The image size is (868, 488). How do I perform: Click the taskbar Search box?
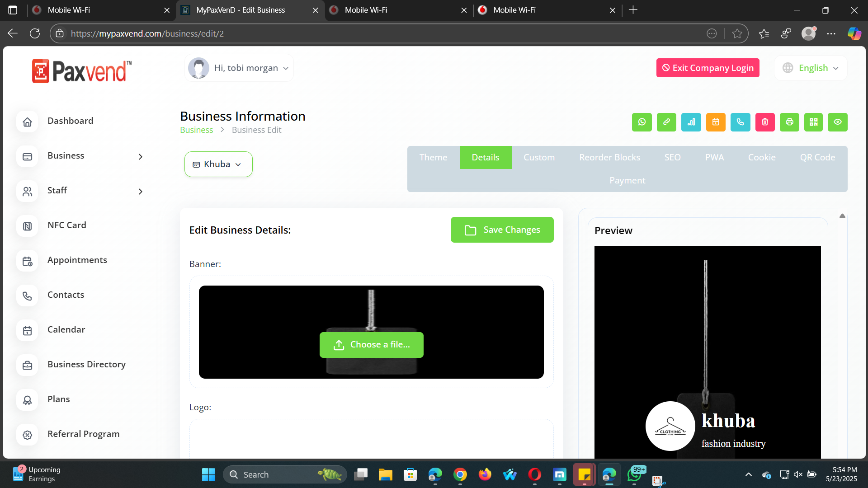point(285,474)
